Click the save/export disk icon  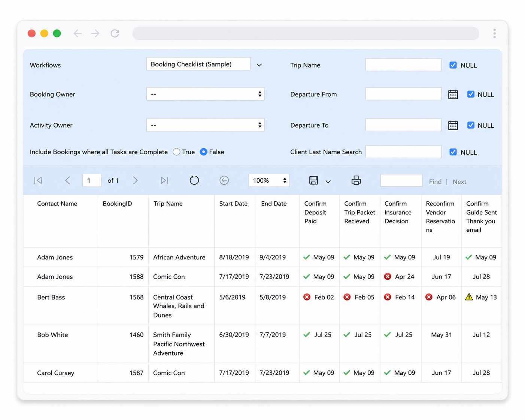(x=313, y=180)
